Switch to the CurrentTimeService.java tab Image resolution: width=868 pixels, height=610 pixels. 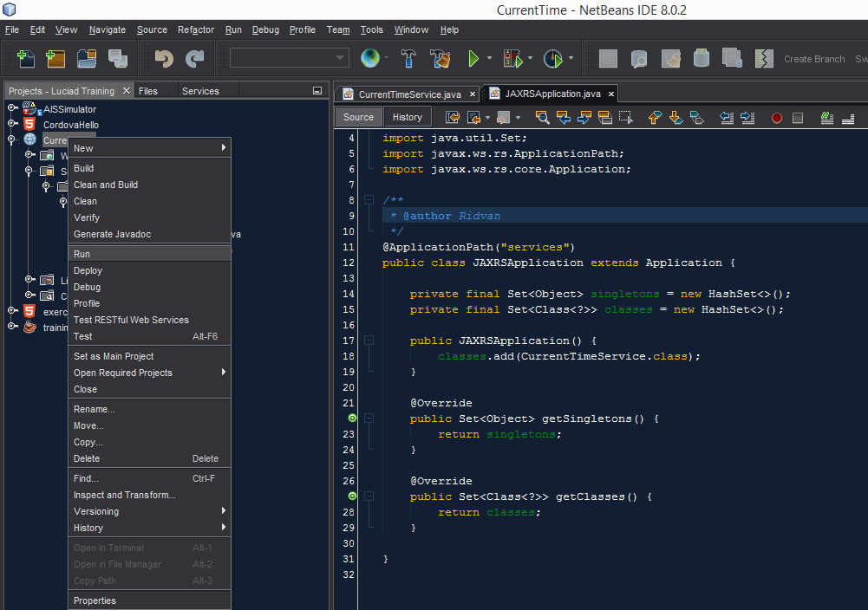409,94
